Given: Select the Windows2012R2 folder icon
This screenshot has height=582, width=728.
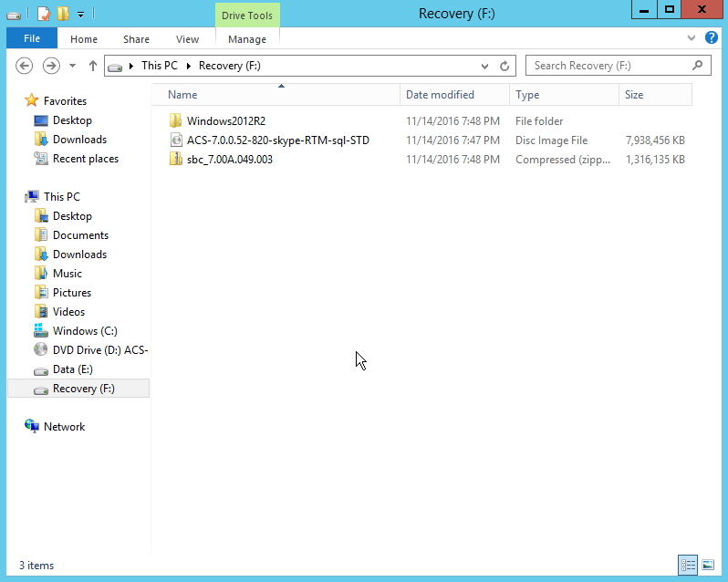Looking at the screenshot, I should coord(175,120).
